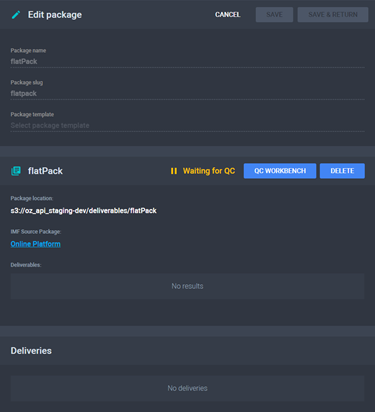
Task: Focus the Package name field
Action: click(x=187, y=62)
